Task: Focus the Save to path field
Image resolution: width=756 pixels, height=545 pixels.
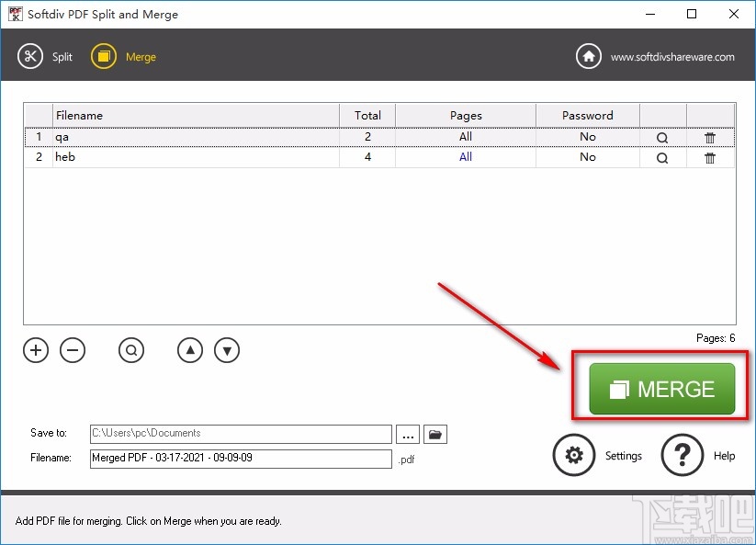Action: click(x=241, y=434)
